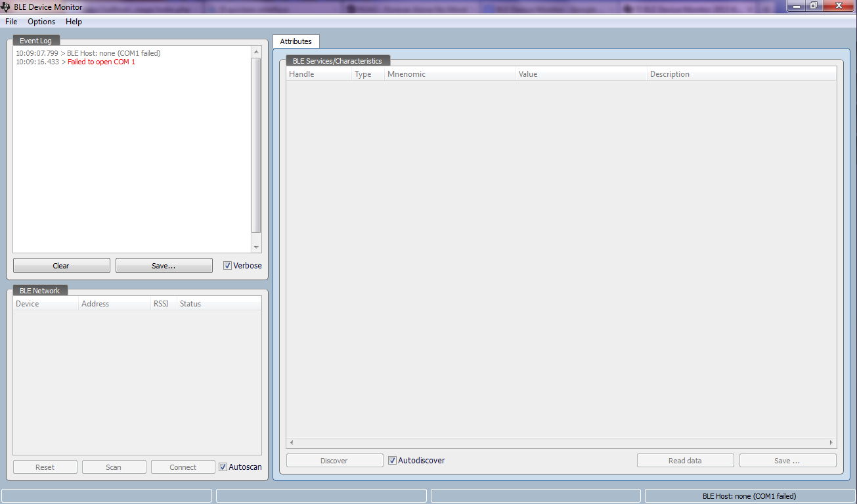Sort the network list by RSSI column
The width and height of the screenshot is (857, 504).
(160, 303)
